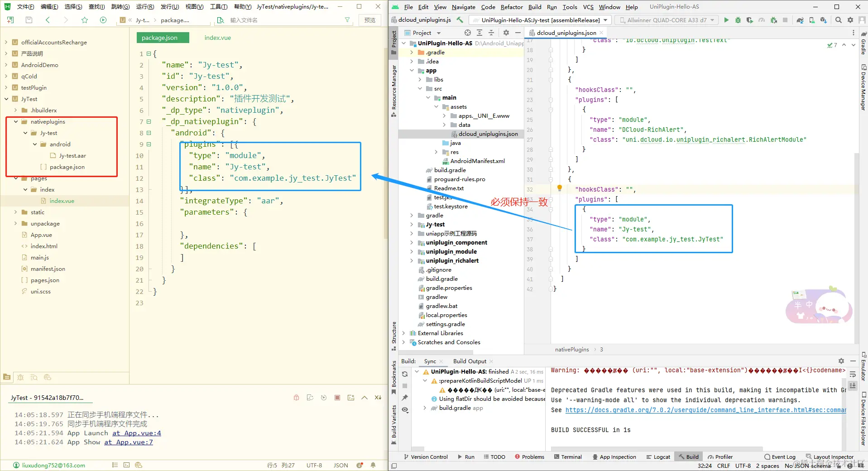Toggle the Project tool window side tab
The height and width of the screenshot is (471, 868).
coord(394,42)
